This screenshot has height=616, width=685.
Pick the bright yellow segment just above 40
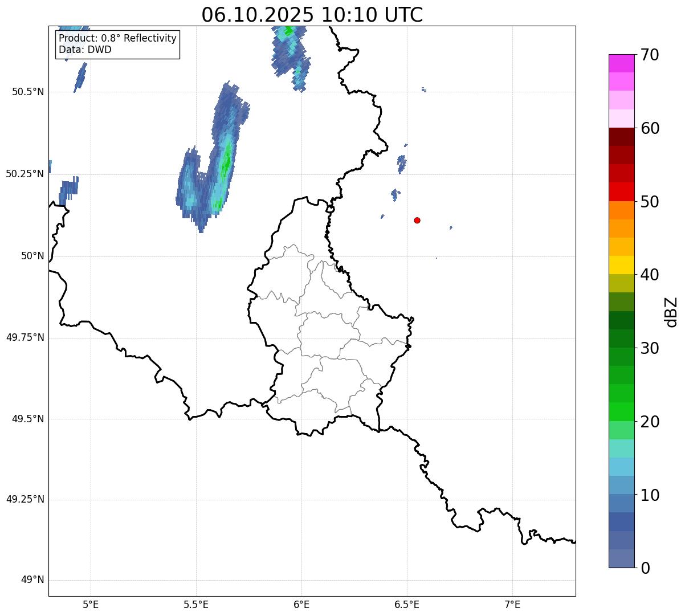pyautogui.click(x=621, y=265)
